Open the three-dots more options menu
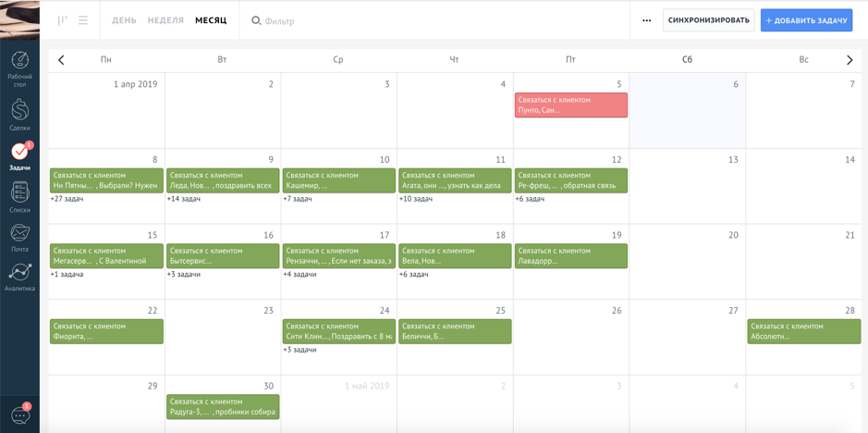Viewport: 868px width, 433px height. (x=646, y=20)
